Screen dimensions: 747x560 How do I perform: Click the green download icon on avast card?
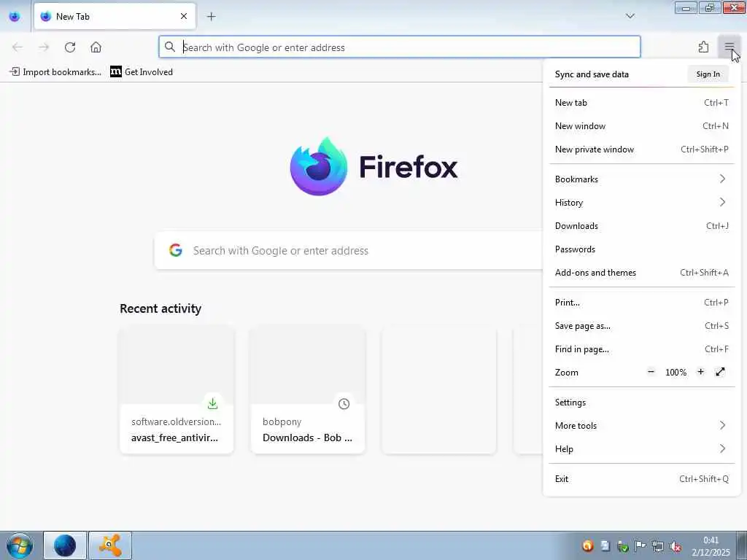212,403
